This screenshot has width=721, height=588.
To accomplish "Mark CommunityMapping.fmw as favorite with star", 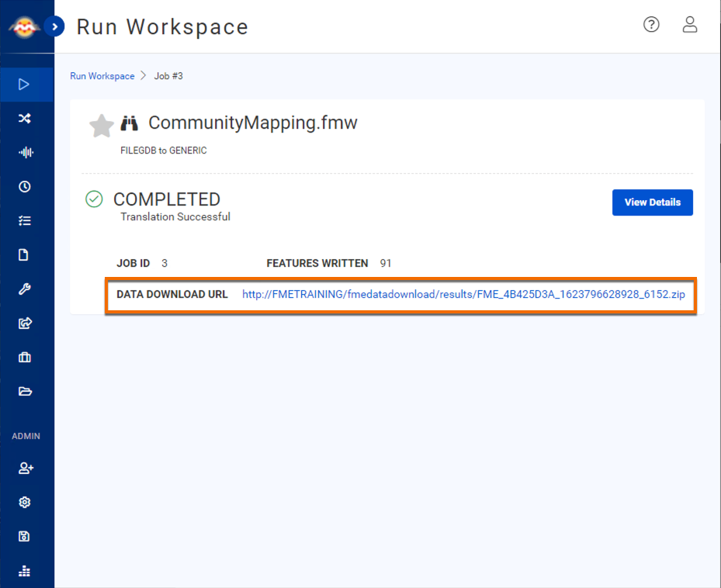I will point(101,126).
